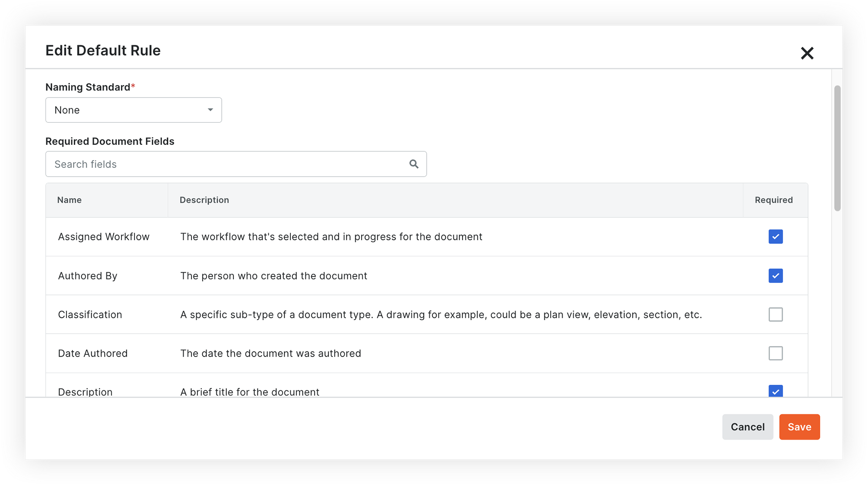This screenshot has height=485, width=868.
Task: Open the Naming Standard dropdown
Action: (x=133, y=110)
